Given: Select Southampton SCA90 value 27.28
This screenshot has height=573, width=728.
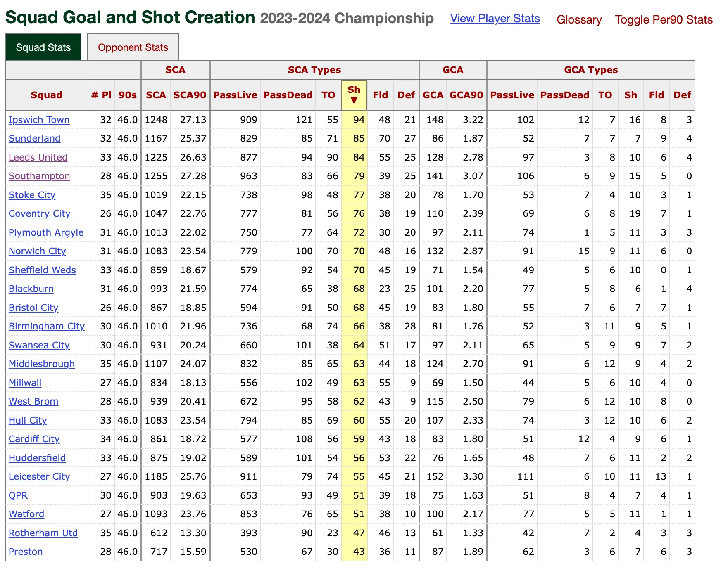Looking at the screenshot, I should pos(193,176).
